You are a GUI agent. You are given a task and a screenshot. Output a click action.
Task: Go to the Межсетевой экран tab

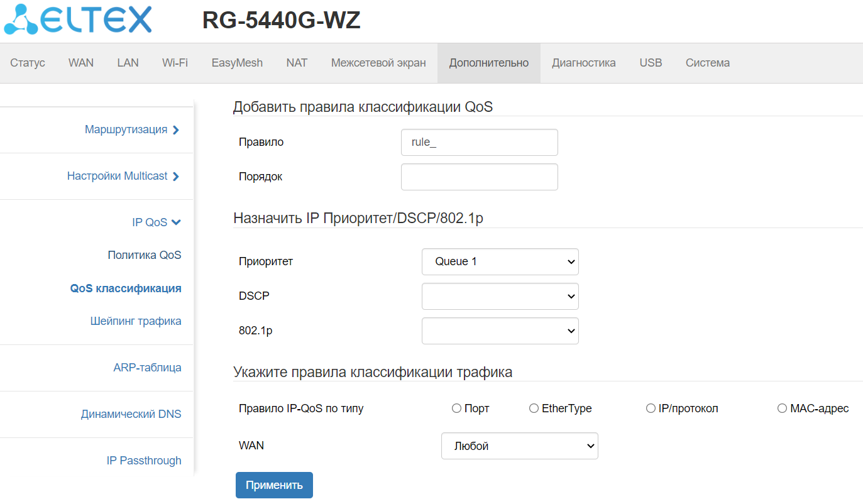coord(378,63)
